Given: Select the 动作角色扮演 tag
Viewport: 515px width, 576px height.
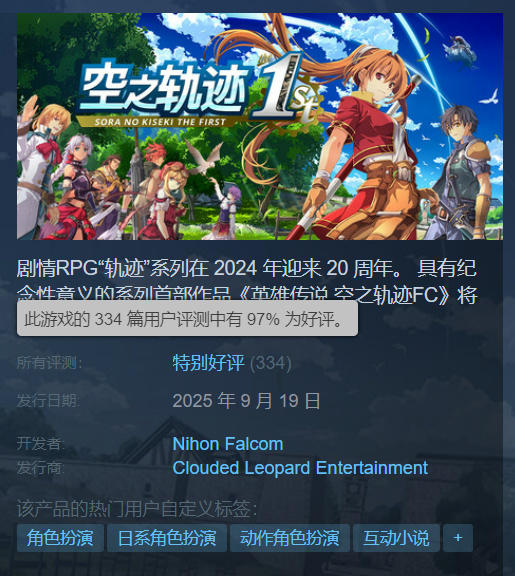Looking at the screenshot, I should [289, 538].
